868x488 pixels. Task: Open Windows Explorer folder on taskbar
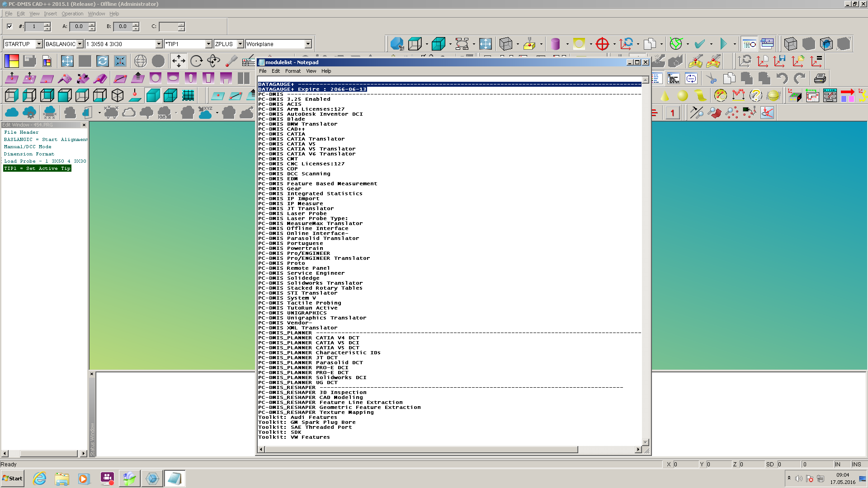tap(62, 479)
